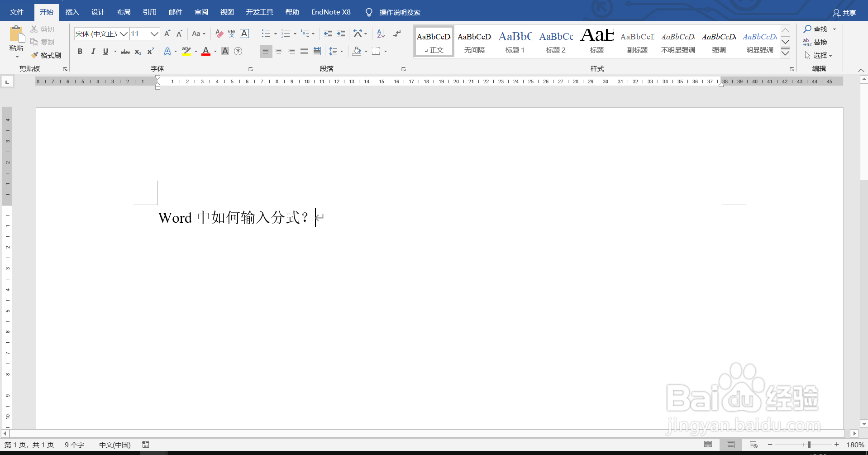Screen dimensions: 868x455
Task: Click the Paste clipboard icon
Action: (16, 34)
